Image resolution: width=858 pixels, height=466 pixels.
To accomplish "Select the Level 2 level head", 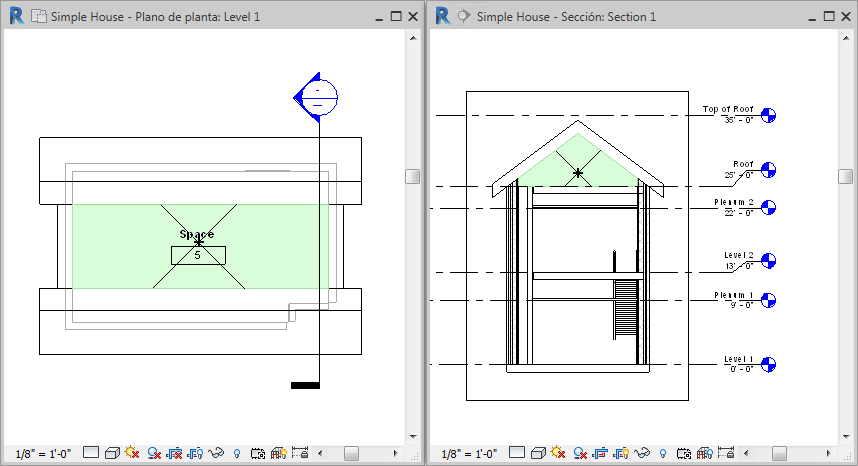I will 768,261.
